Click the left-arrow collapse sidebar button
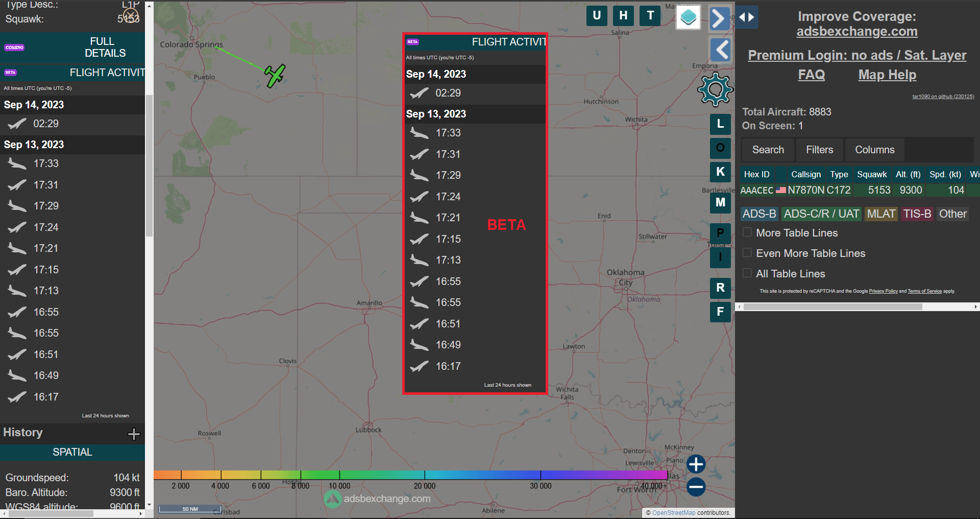 721,50
